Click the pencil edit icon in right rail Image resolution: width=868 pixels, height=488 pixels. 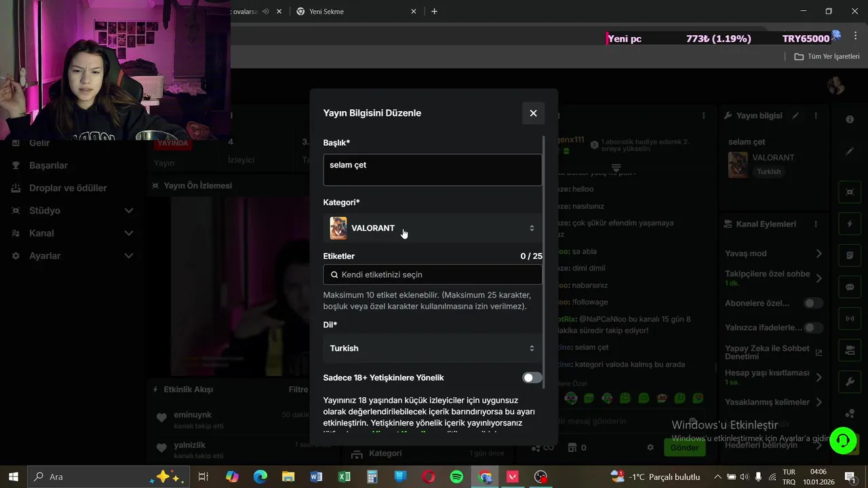click(x=850, y=151)
